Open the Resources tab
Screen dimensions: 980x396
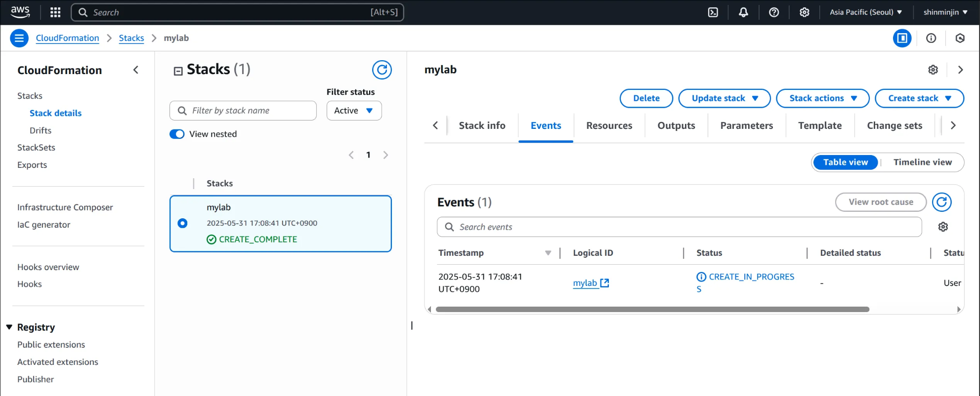[609, 125]
